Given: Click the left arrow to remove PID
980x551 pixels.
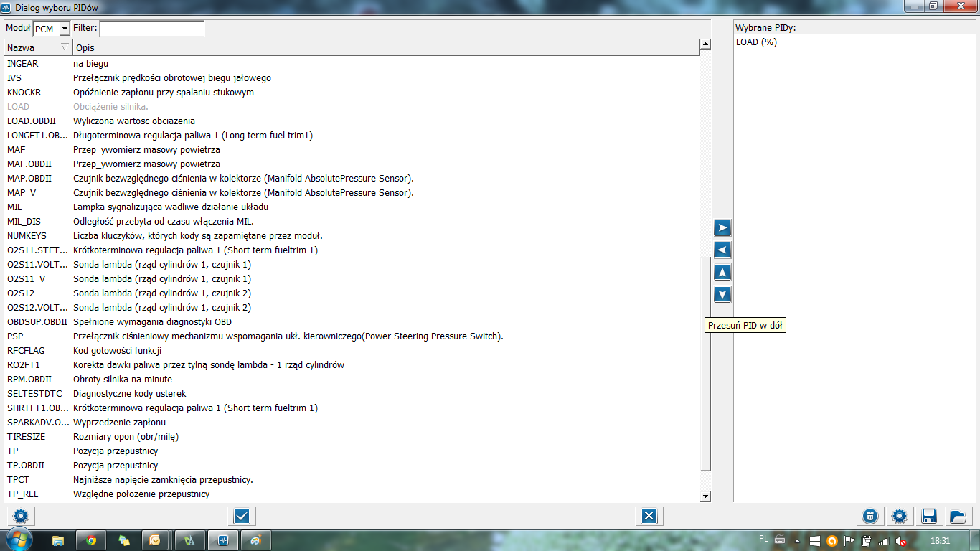Looking at the screenshot, I should [x=722, y=250].
